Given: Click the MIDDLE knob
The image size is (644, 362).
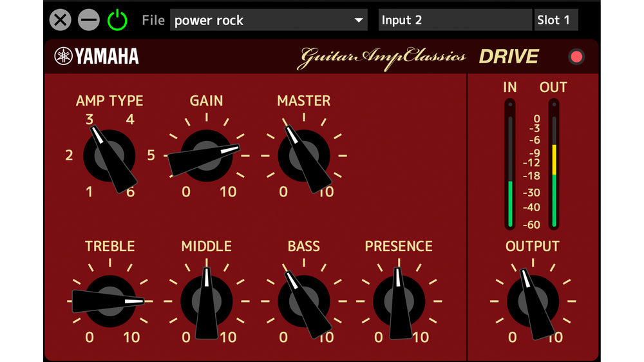Looking at the screenshot, I should click(x=206, y=301).
